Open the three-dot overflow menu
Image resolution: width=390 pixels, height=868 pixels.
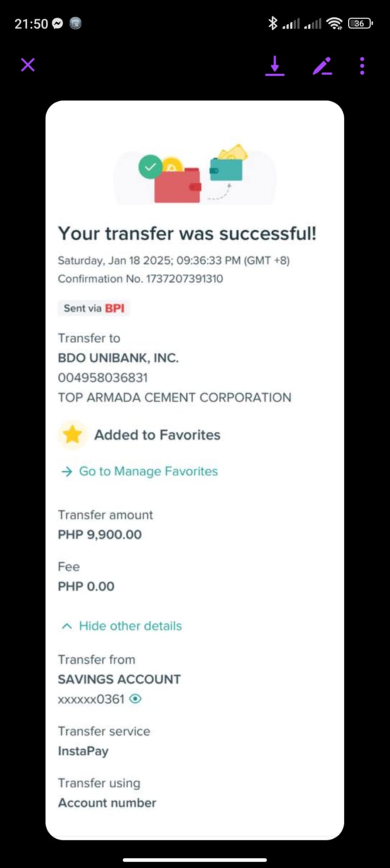362,66
